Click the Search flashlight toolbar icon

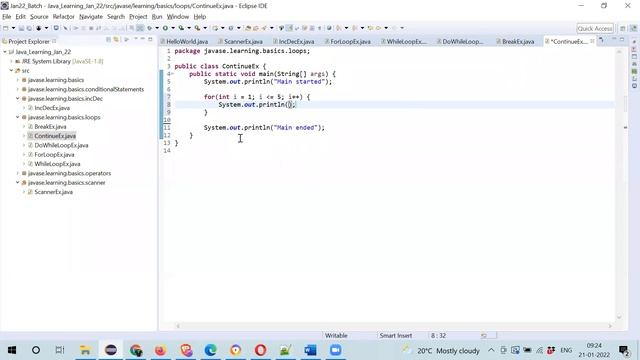[264, 28]
